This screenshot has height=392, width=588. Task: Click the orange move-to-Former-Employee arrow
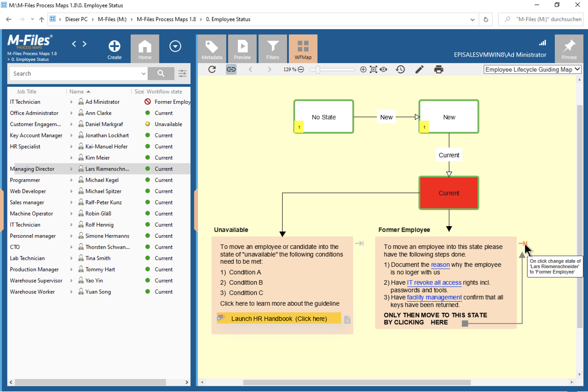click(523, 244)
